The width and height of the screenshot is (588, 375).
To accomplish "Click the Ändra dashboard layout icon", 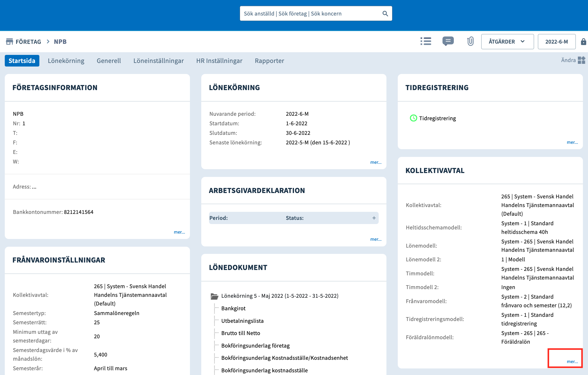I will (x=581, y=60).
